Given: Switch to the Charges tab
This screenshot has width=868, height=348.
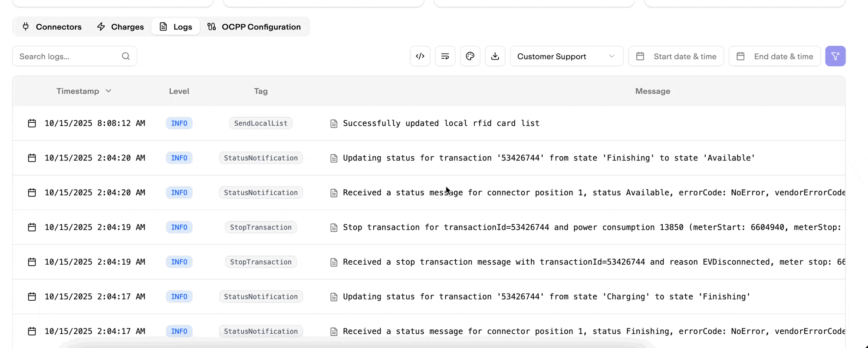Looking at the screenshot, I should pyautogui.click(x=120, y=27).
